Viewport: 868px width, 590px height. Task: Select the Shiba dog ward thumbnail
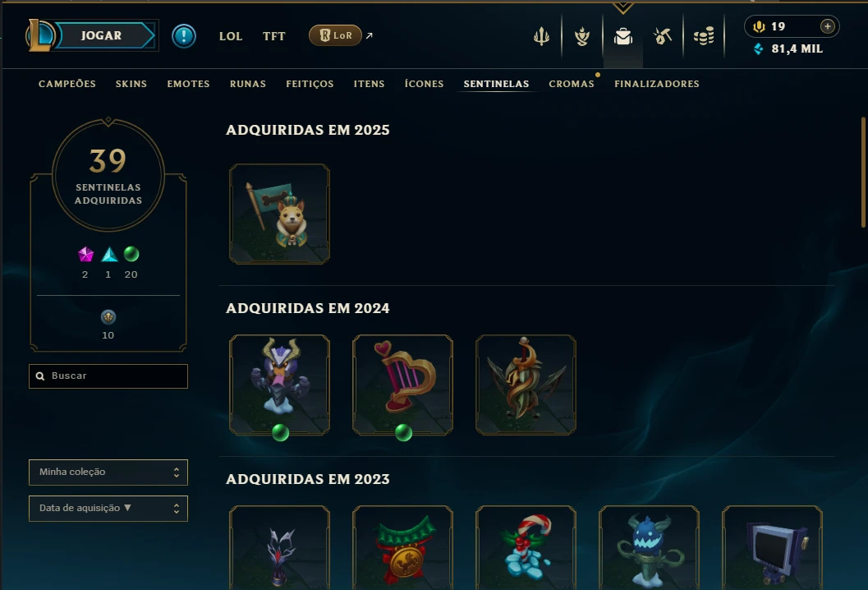pos(279,214)
